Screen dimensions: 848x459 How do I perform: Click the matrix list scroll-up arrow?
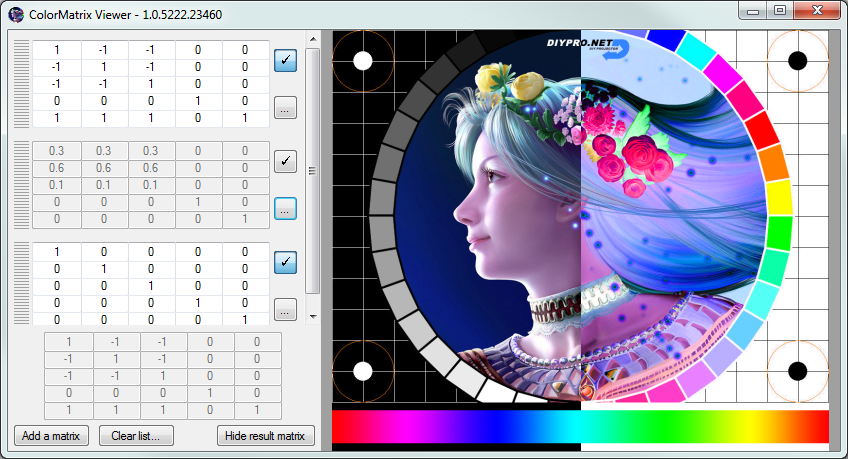click(x=313, y=39)
